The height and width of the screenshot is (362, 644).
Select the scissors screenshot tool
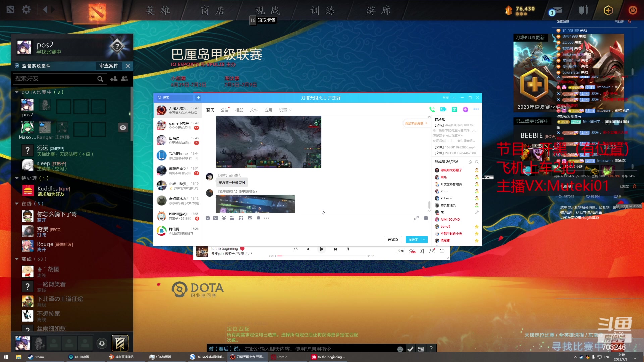[x=224, y=218]
